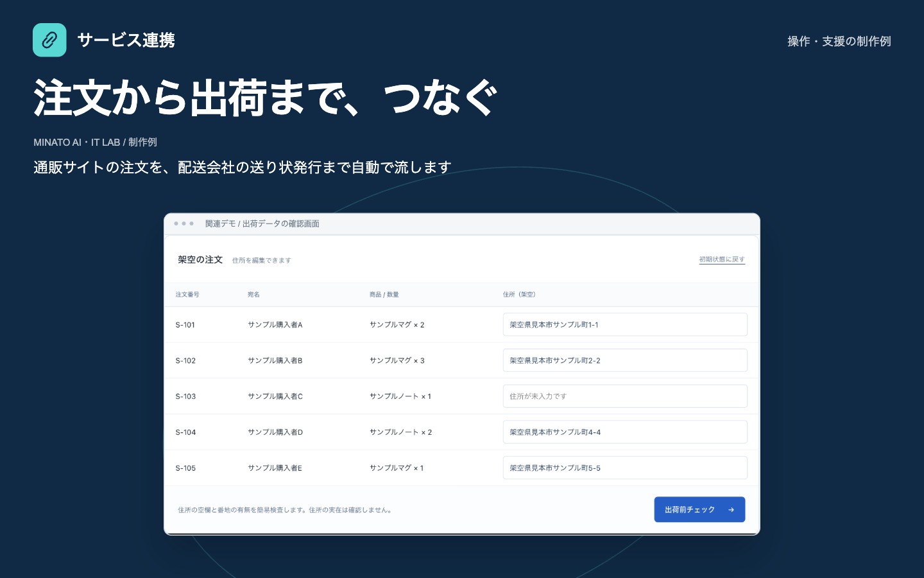924x578 pixels.
Task: Edit the address field for order S-102
Action: [625, 360]
